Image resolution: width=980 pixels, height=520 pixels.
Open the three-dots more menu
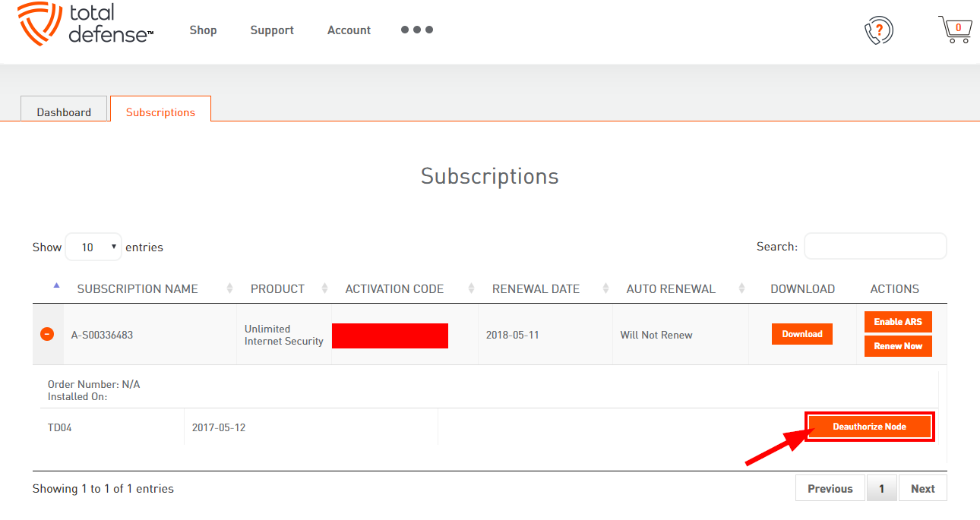point(417,30)
